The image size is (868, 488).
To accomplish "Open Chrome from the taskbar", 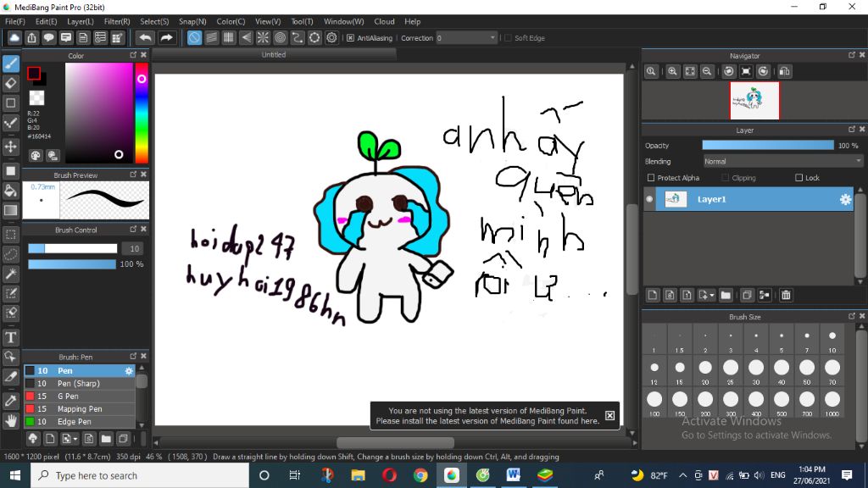I will 420,475.
